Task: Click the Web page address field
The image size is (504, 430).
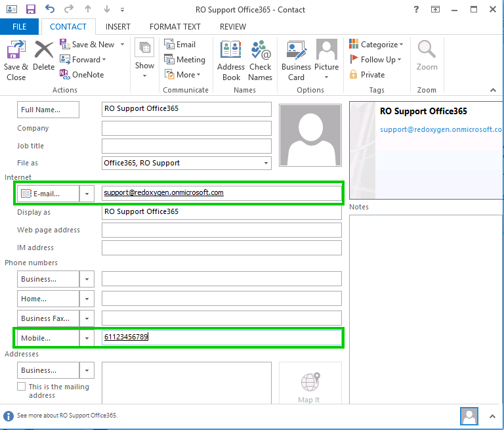Action: pos(221,230)
